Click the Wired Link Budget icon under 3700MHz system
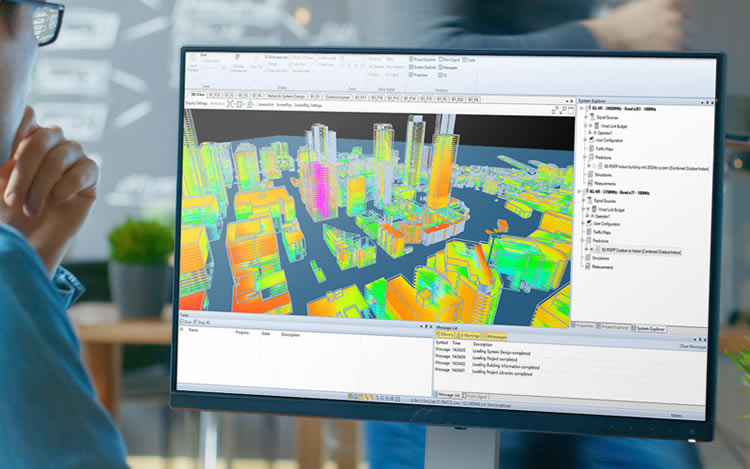Image resolution: width=750 pixels, height=469 pixels. pos(594,209)
